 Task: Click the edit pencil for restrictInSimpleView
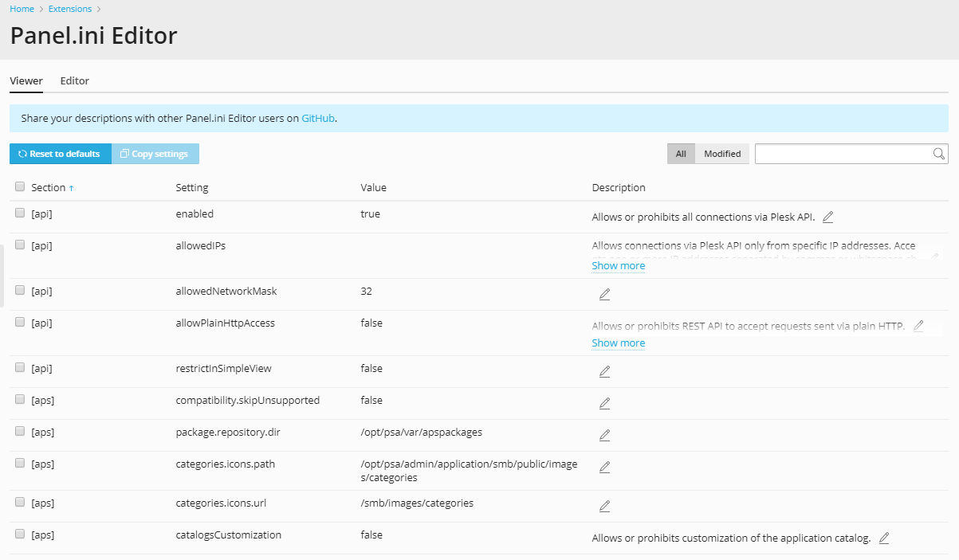[x=604, y=371]
